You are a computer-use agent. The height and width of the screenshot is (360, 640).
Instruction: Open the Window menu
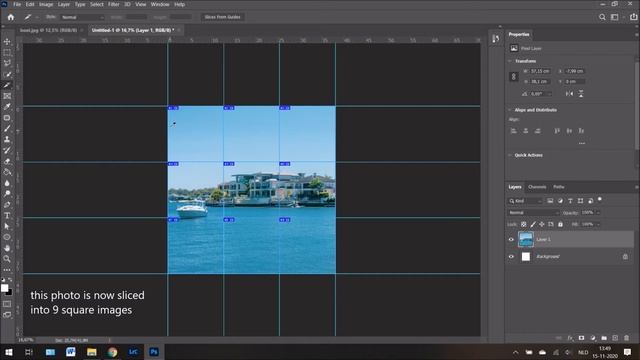tap(160, 4)
